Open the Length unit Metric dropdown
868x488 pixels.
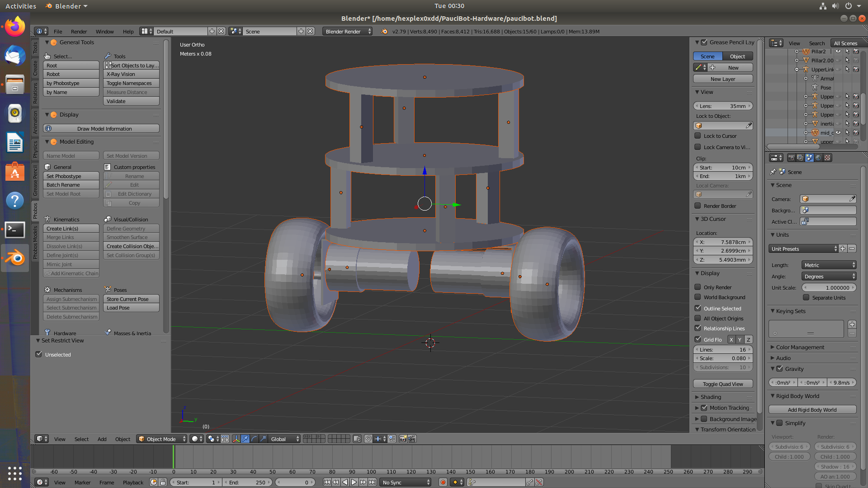click(829, 265)
